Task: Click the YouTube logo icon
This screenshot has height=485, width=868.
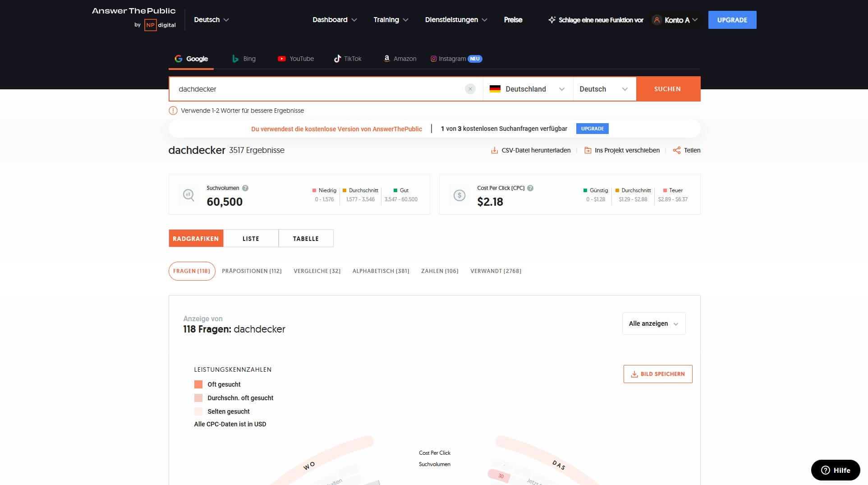Action: pos(282,59)
